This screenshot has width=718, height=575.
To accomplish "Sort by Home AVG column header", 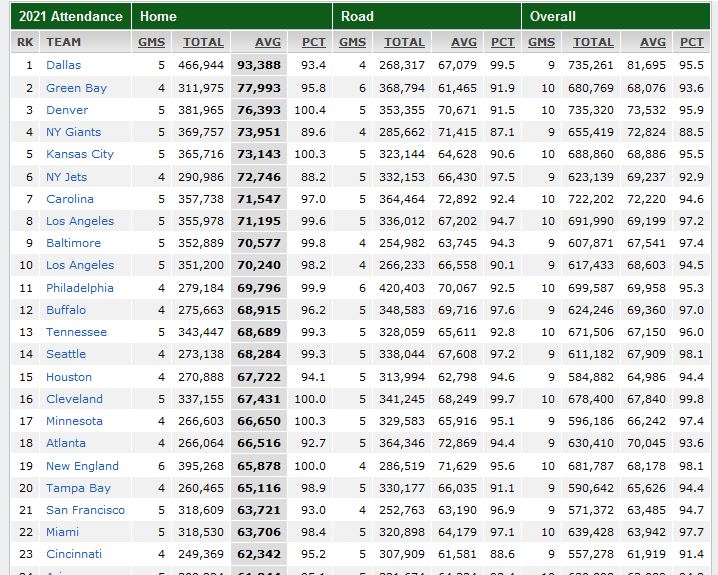I will pos(268,42).
